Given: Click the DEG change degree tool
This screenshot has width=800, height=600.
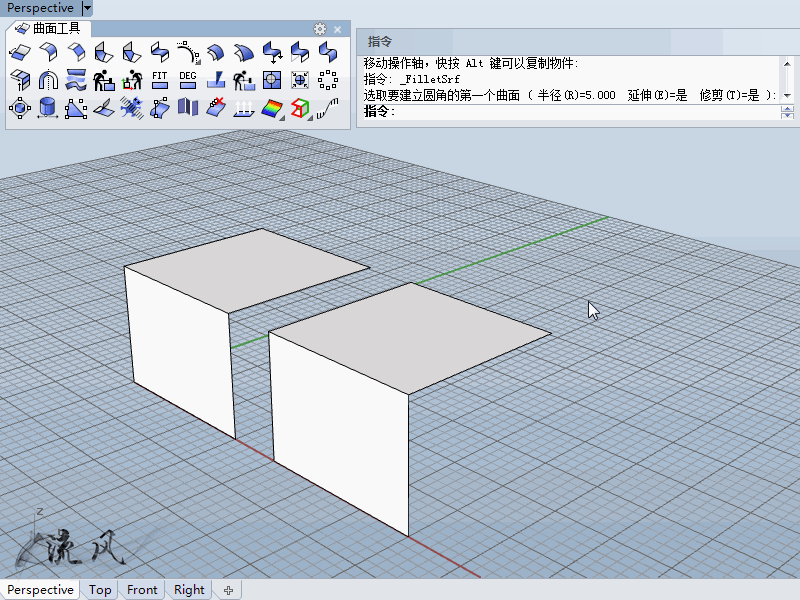Looking at the screenshot, I should [x=188, y=80].
